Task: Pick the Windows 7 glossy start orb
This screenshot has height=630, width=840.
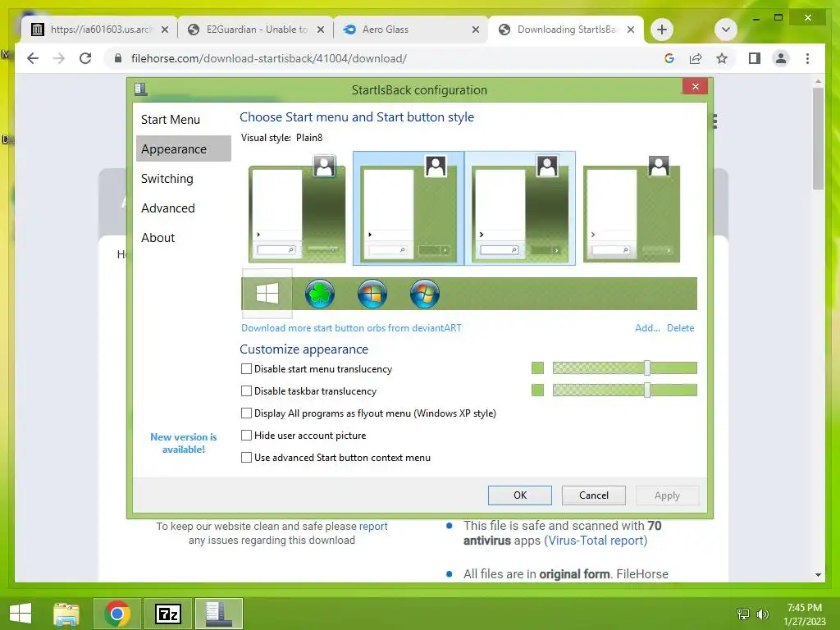Action: 372,294
